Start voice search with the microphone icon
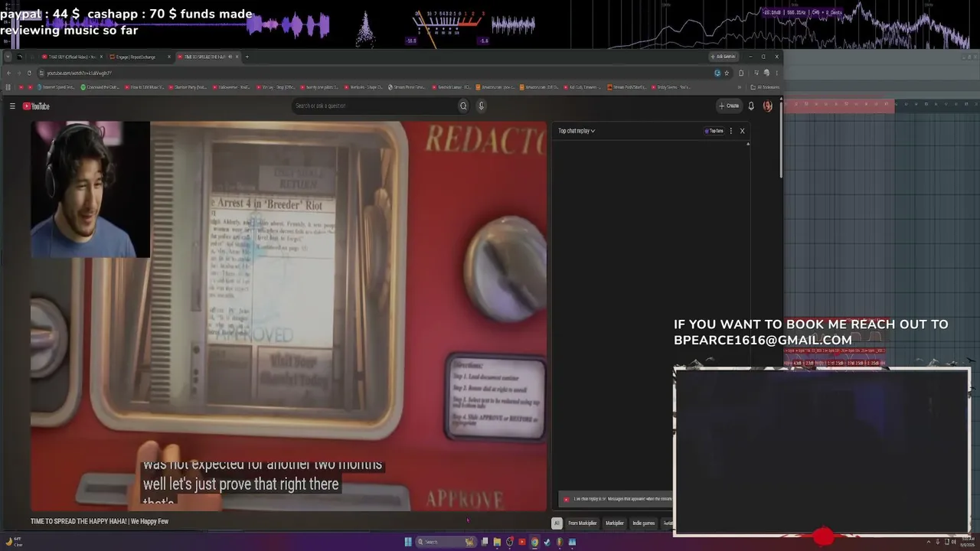Viewport: 980px width, 551px height. click(x=482, y=106)
